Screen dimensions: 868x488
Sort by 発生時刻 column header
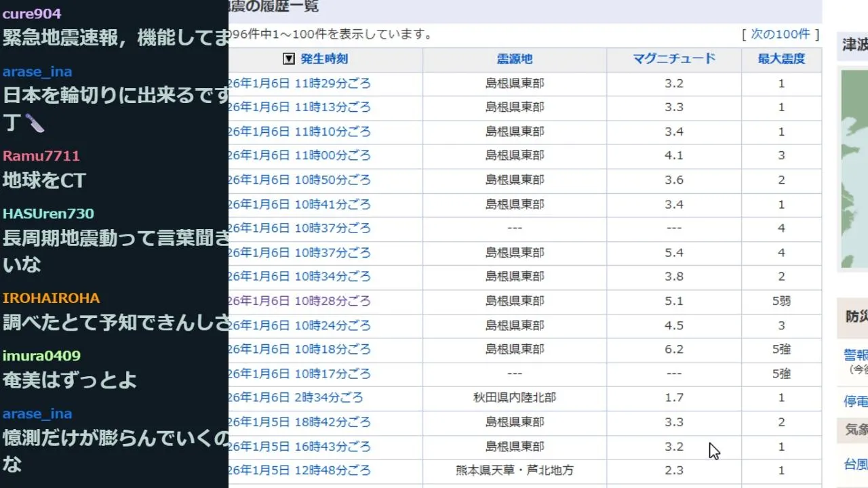click(324, 59)
